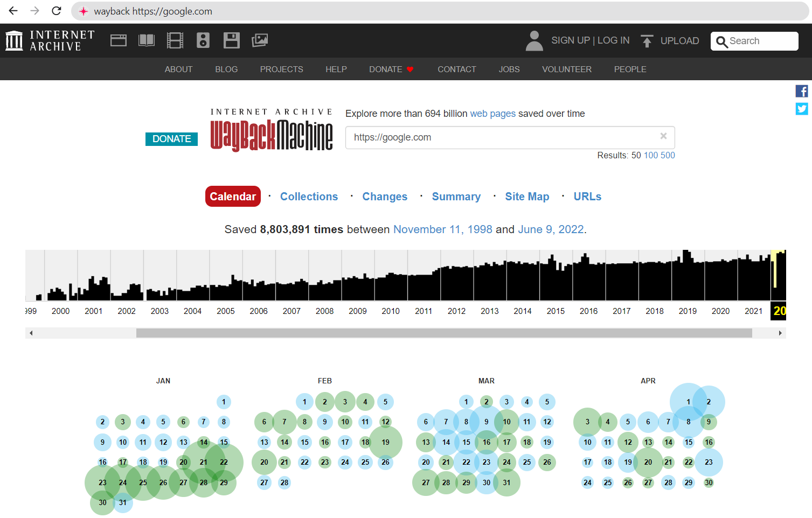
Task: Follow the 'web pages' link
Action: (492, 114)
